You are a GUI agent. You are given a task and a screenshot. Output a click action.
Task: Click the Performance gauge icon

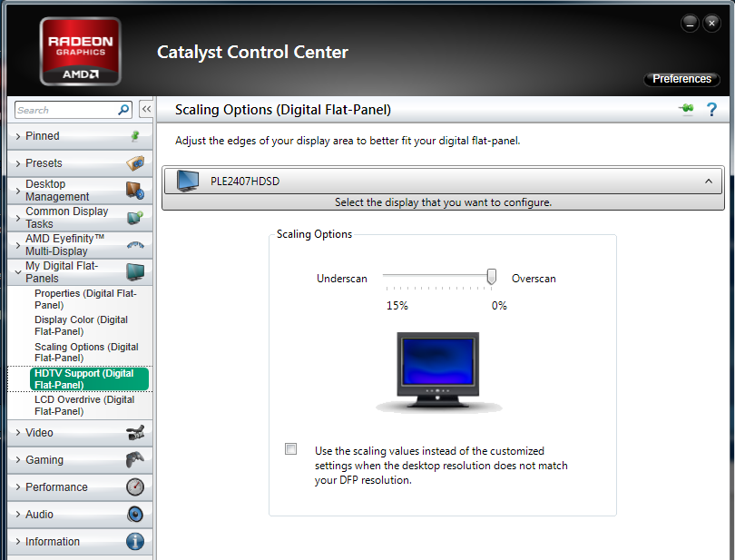135,487
